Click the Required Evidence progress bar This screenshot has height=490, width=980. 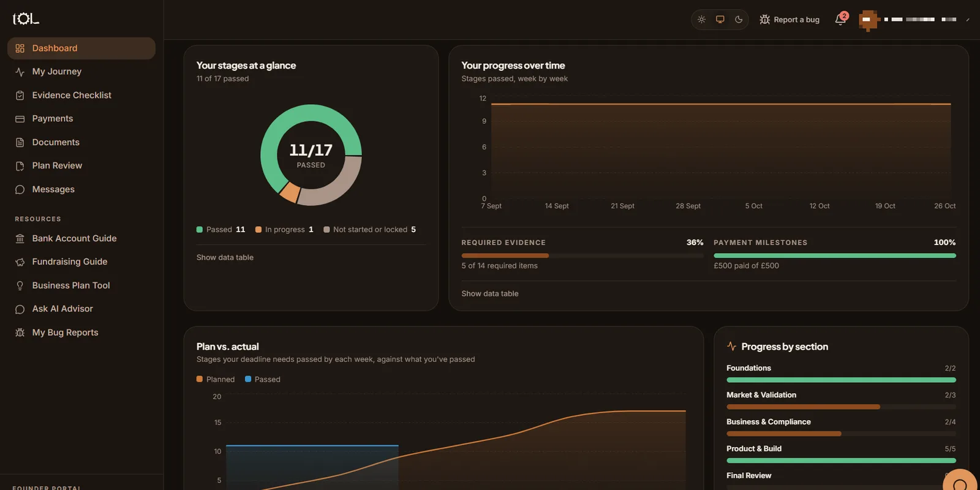point(582,255)
